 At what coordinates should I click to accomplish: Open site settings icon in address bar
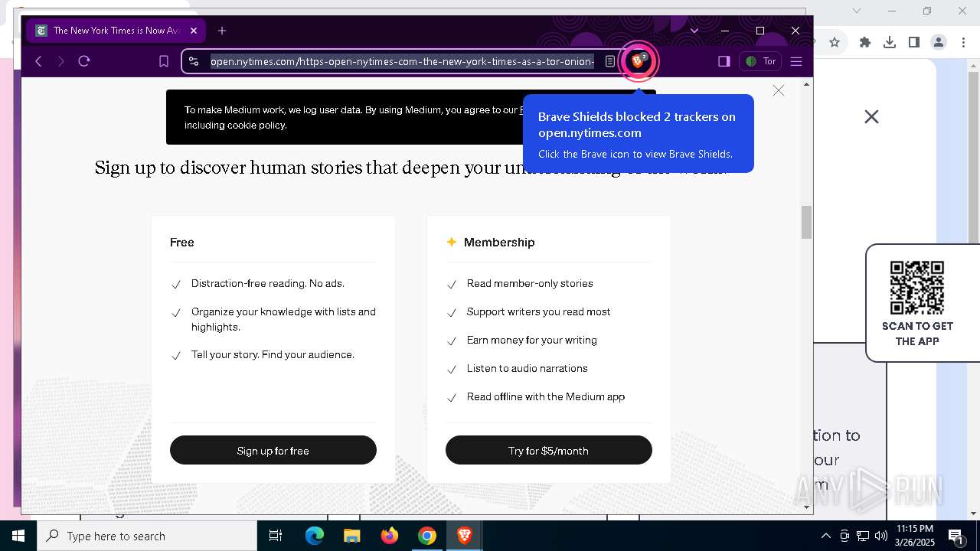click(x=194, y=61)
